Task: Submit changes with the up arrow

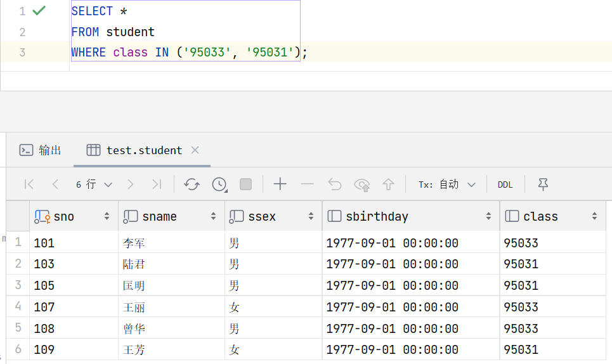Action: click(388, 184)
